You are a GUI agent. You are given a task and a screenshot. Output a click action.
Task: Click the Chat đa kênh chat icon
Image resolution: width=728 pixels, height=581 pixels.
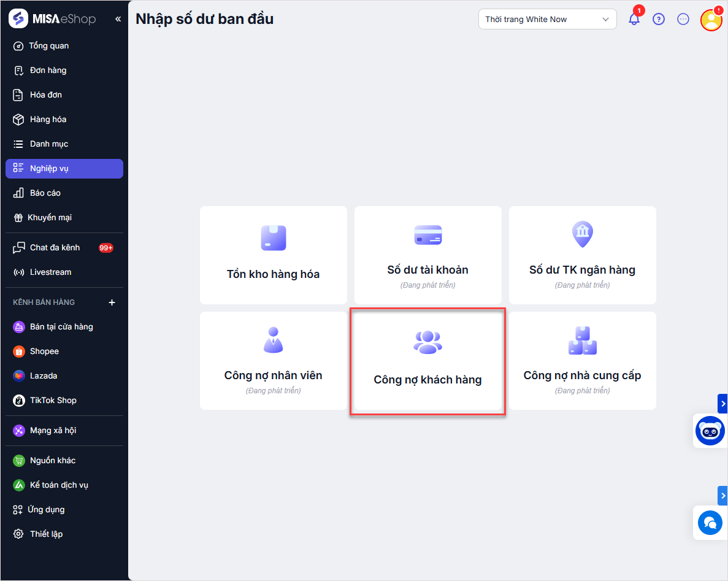click(x=18, y=247)
